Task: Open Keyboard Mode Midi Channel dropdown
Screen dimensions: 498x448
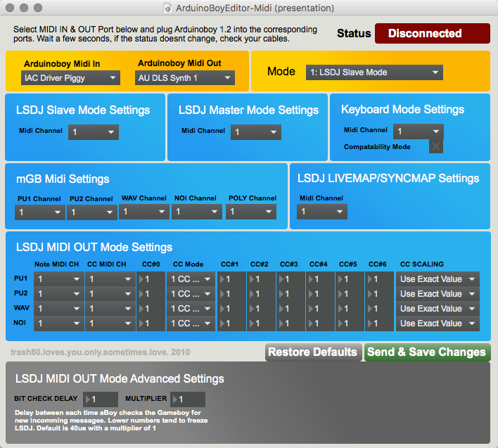Action: (419, 132)
